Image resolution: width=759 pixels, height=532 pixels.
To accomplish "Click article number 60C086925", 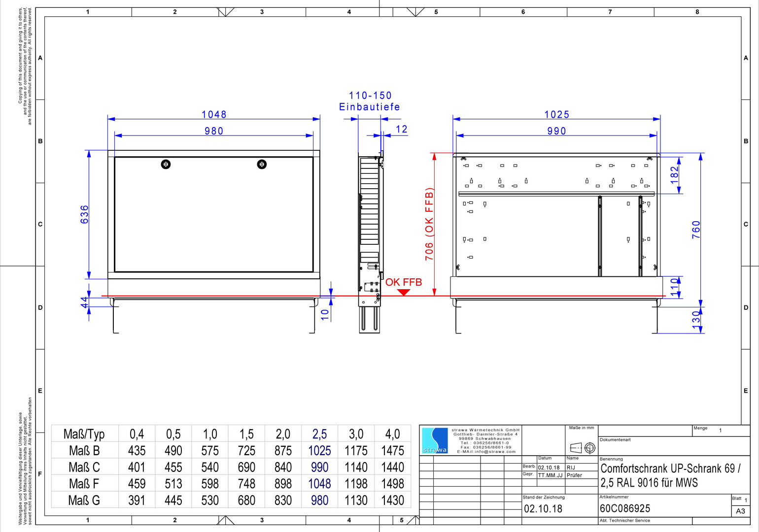I will pos(625,508).
